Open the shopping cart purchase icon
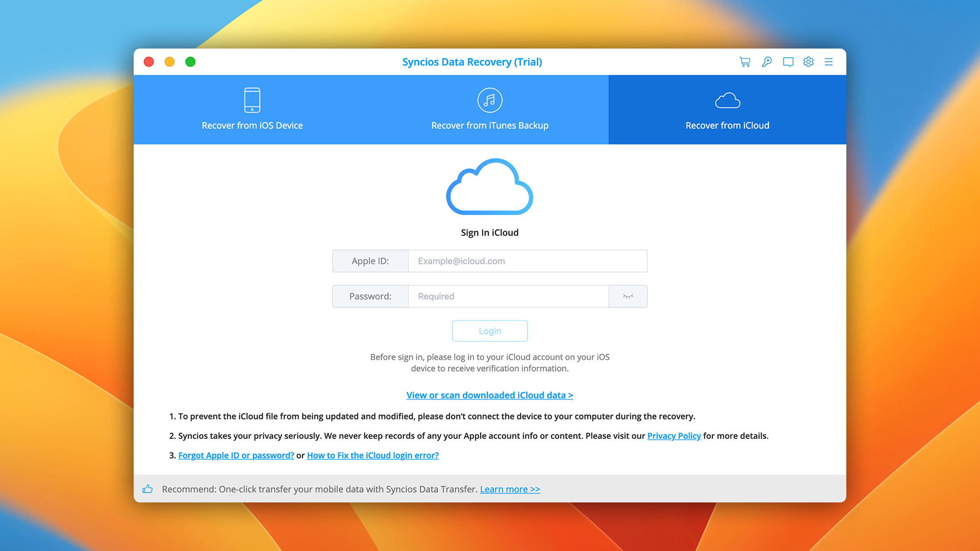The width and height of the screenshot is (980, 551). 745,62
